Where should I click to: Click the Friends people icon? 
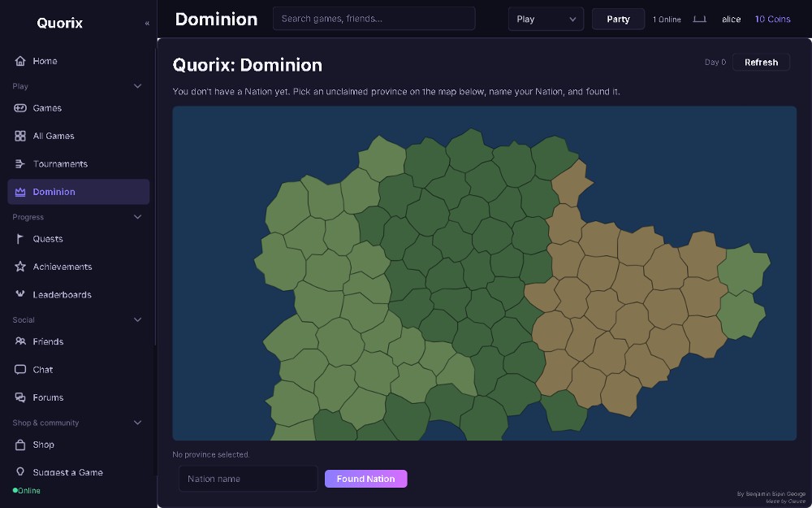click(x=20, y=341)
